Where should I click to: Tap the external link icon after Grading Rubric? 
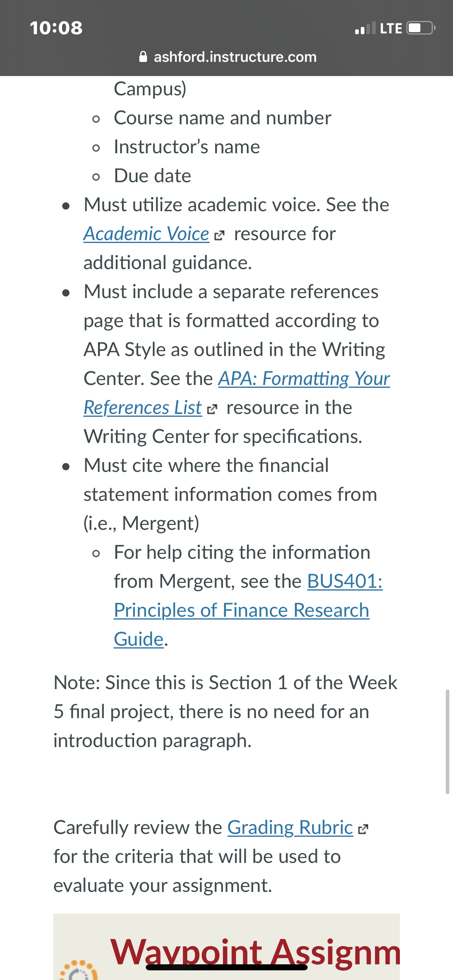coord(363,830)
